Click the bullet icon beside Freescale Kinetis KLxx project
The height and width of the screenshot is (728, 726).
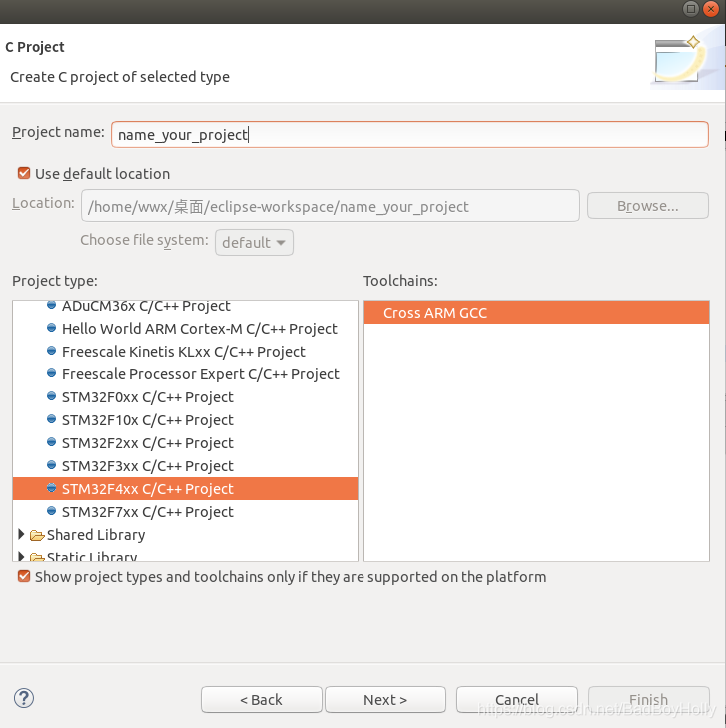coord(52,351)
